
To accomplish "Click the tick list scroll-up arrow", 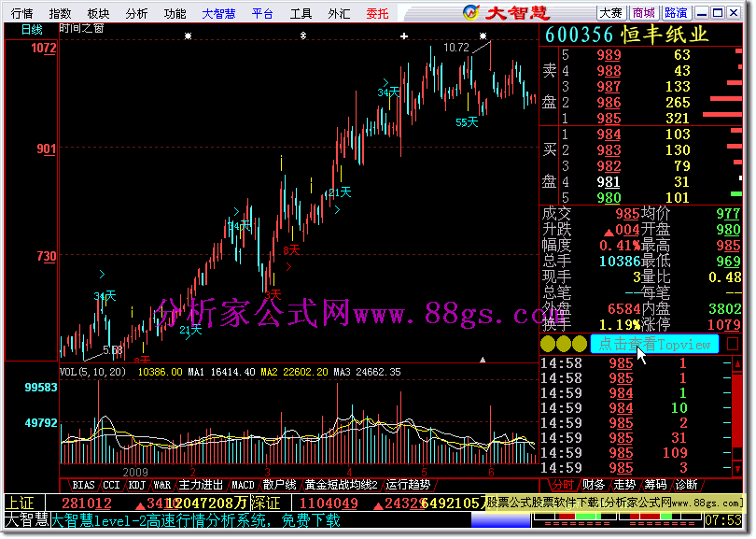I will click(x=737, y=364).
